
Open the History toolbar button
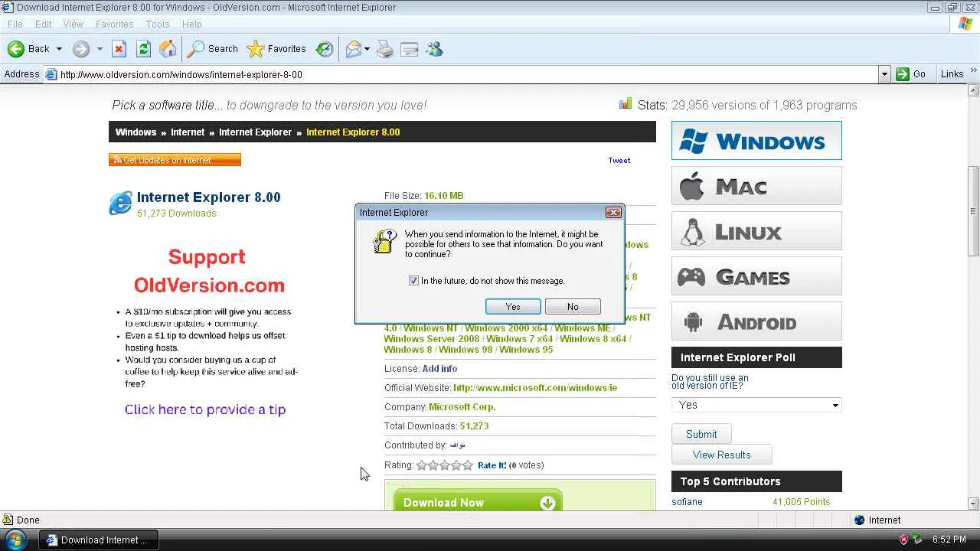pos(325,49)
